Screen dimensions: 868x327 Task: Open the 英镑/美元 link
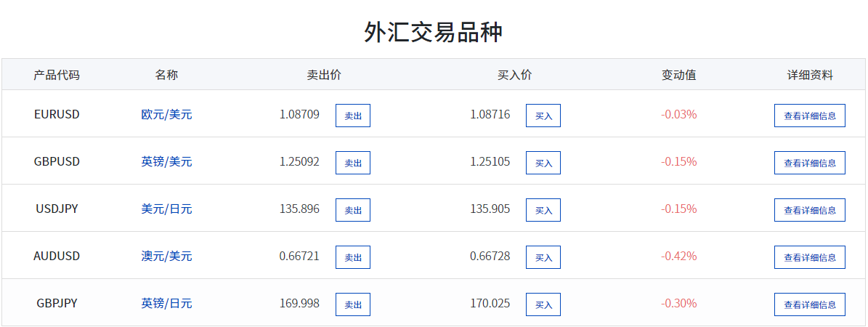[166, 161]
